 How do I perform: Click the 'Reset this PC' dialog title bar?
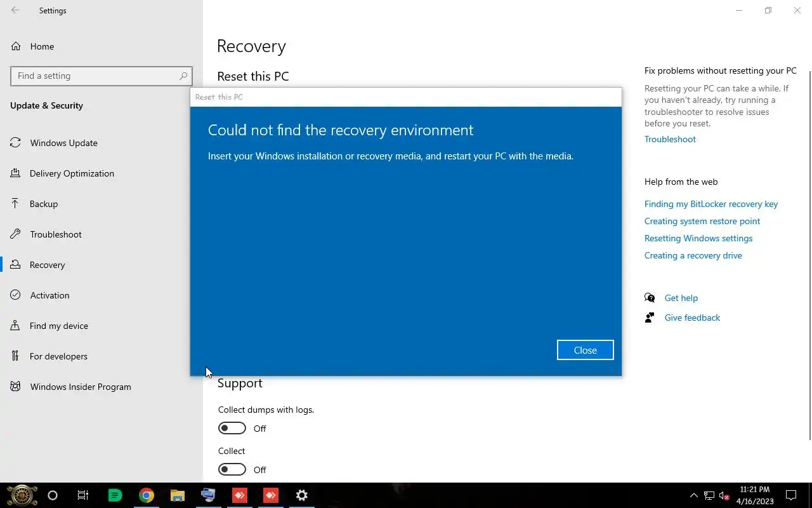(x=406, y=97)
